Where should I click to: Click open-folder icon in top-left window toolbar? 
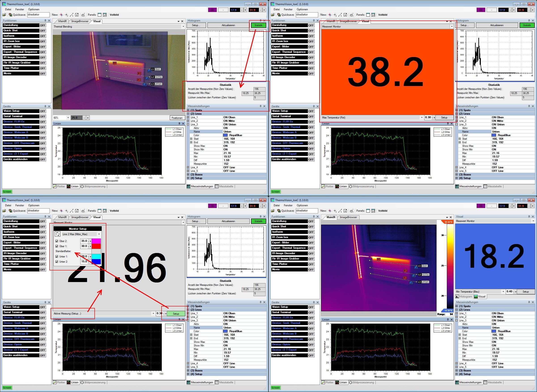click(x=4, y=15)
